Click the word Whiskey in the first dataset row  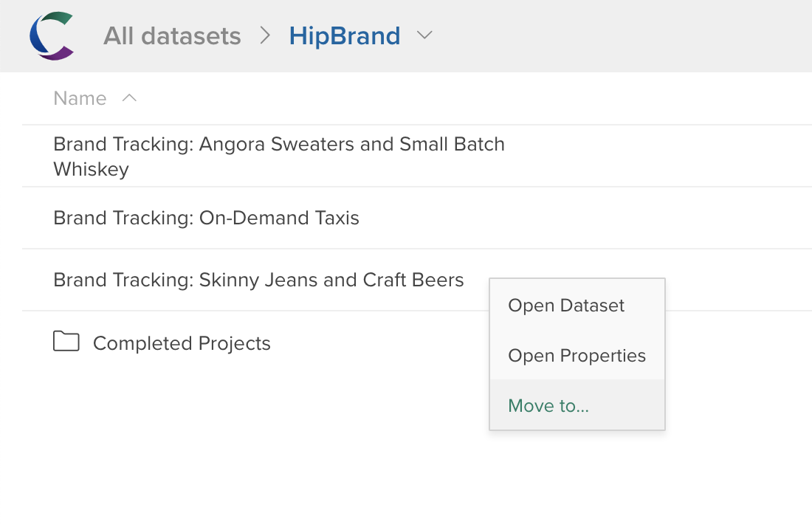[91, 169]
